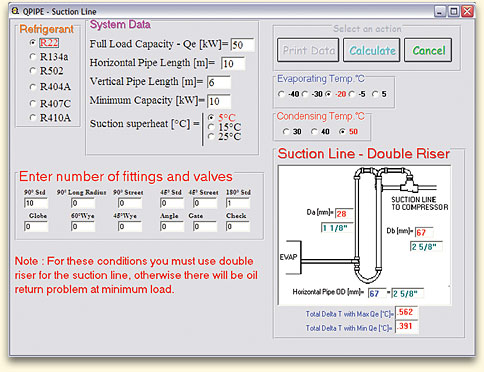Click the 'SUCTION LINE TO COMPRESSOR' diagram label
484x372 pixels.
click(x=420, y=203)
